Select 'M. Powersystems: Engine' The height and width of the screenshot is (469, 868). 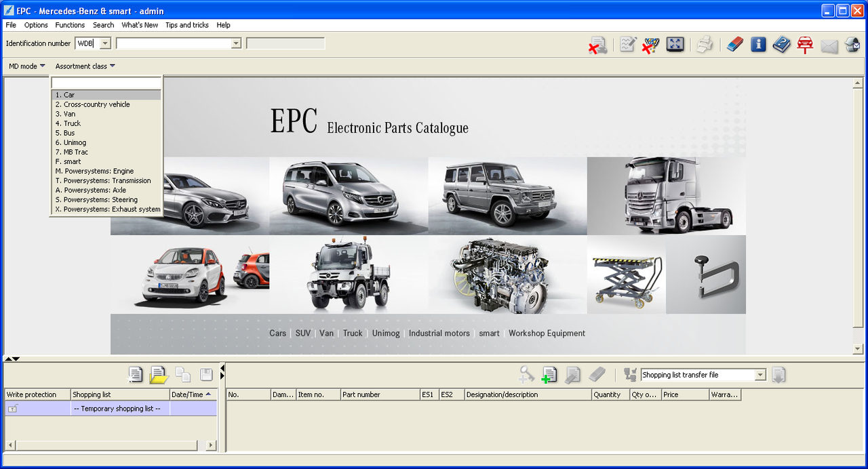coord(106,171)
